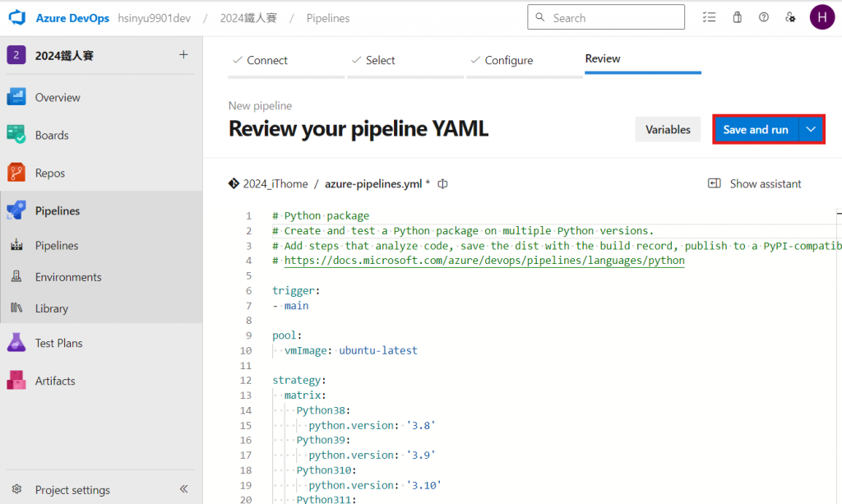Open the Artifacts section
The width and height of the screenshot is (842, 504).
pos(54,381)
